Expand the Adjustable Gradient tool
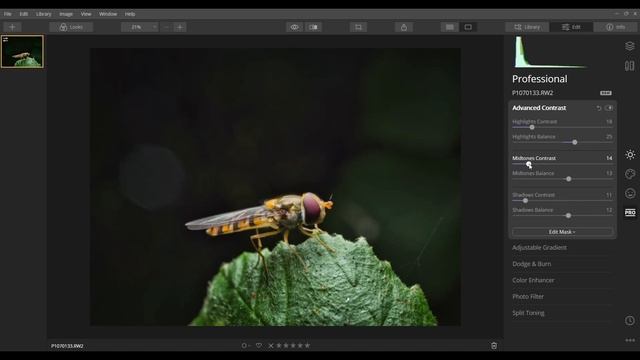The image size is (640, 360). click(x=540, y=248)
